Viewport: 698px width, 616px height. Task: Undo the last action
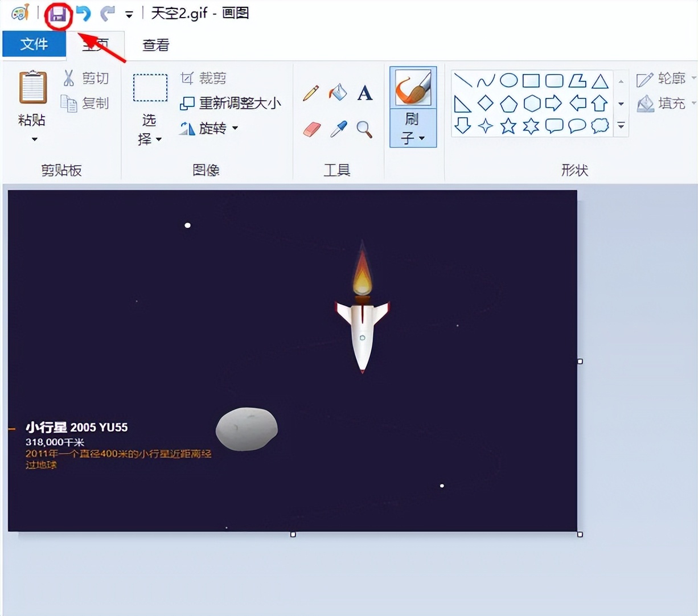pyautogui.click(x=83, y=14)
